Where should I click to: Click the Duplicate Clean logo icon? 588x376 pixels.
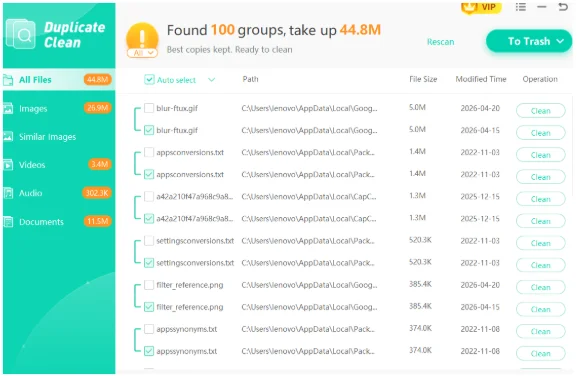pos(21,34)
